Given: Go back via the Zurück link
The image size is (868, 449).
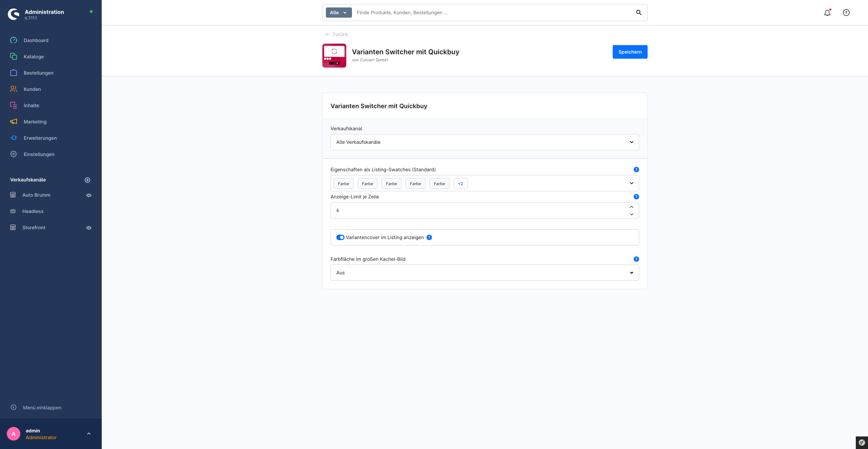Looking at the screenshot, I should click(337, 34).
